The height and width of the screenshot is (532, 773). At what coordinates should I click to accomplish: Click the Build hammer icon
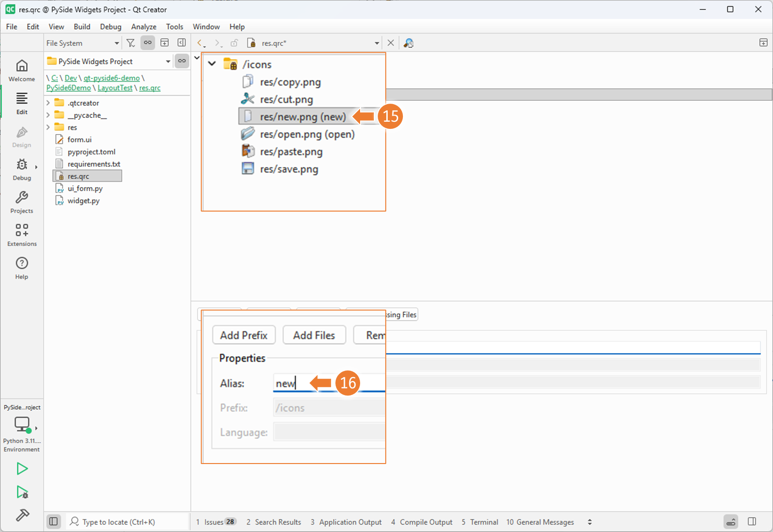(22, 515)
